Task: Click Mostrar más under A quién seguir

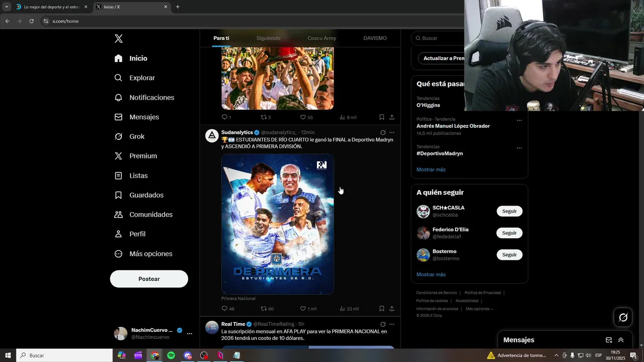Action: point(431,275)
